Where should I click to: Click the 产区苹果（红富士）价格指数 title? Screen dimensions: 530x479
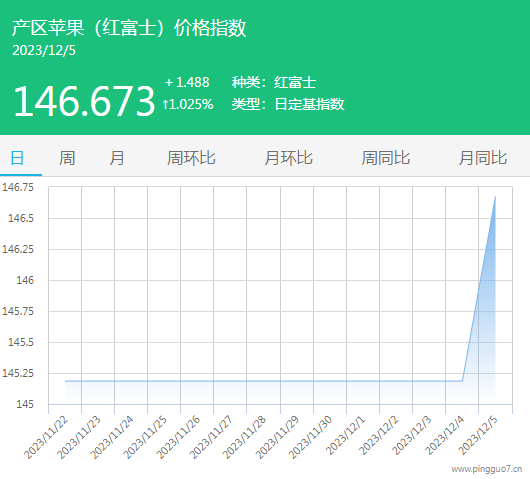[x=129, y=28]
